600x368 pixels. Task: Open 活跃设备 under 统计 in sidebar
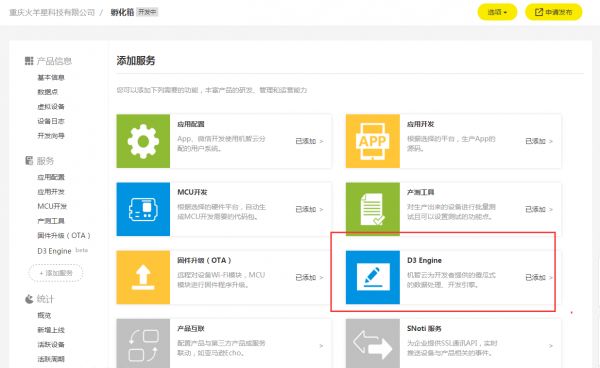tap(51, 344)
